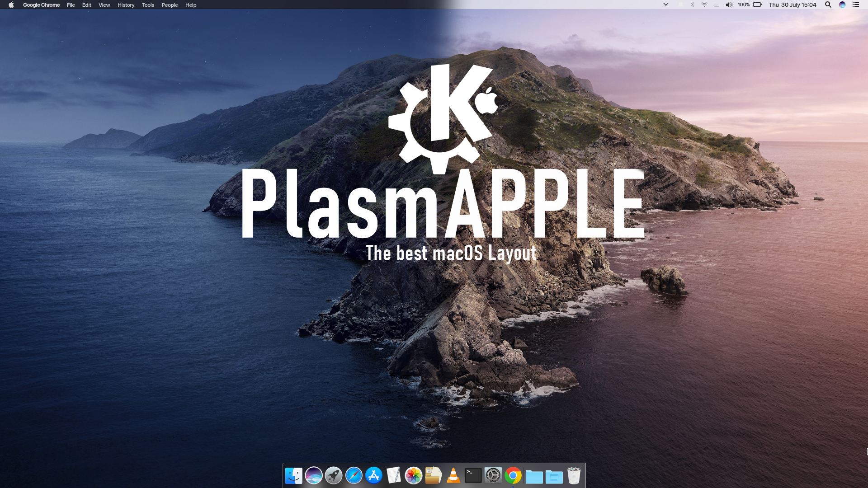The height and width of the screenshot is (488, 868).
Task: Launch Siri from the dock
Action: point(314,475)
